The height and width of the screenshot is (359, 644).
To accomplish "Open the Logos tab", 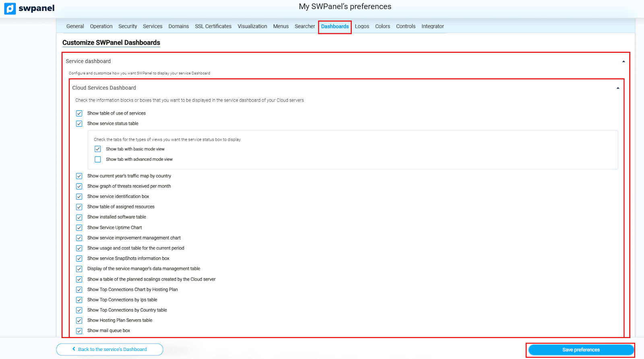I will click(x=362, y=27).
